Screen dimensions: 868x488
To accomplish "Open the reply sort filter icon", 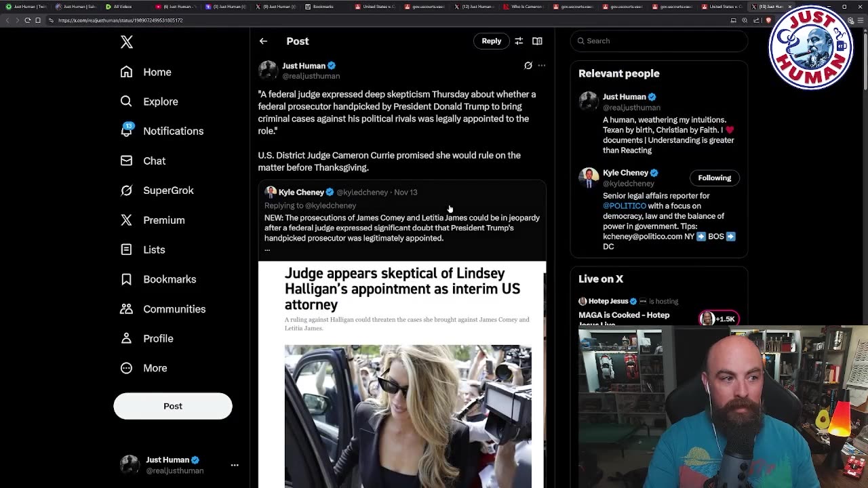I will pyautogui.click(x=519, y=41).
